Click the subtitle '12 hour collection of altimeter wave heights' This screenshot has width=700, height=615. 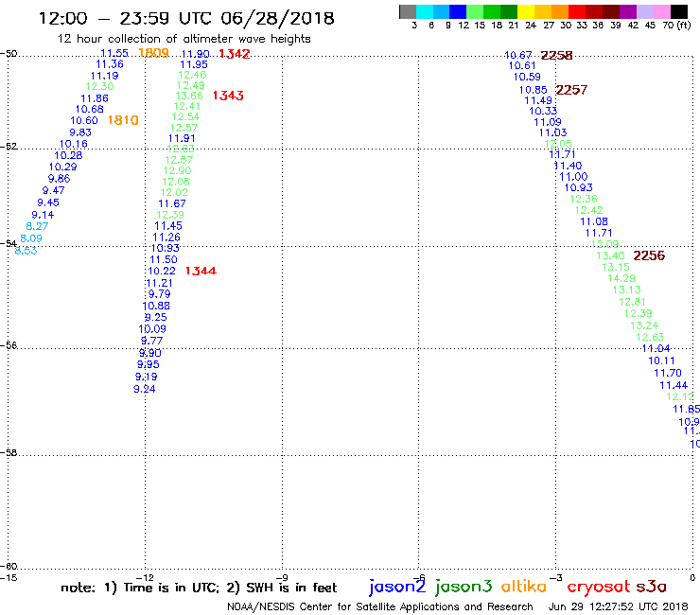(184, 39)
